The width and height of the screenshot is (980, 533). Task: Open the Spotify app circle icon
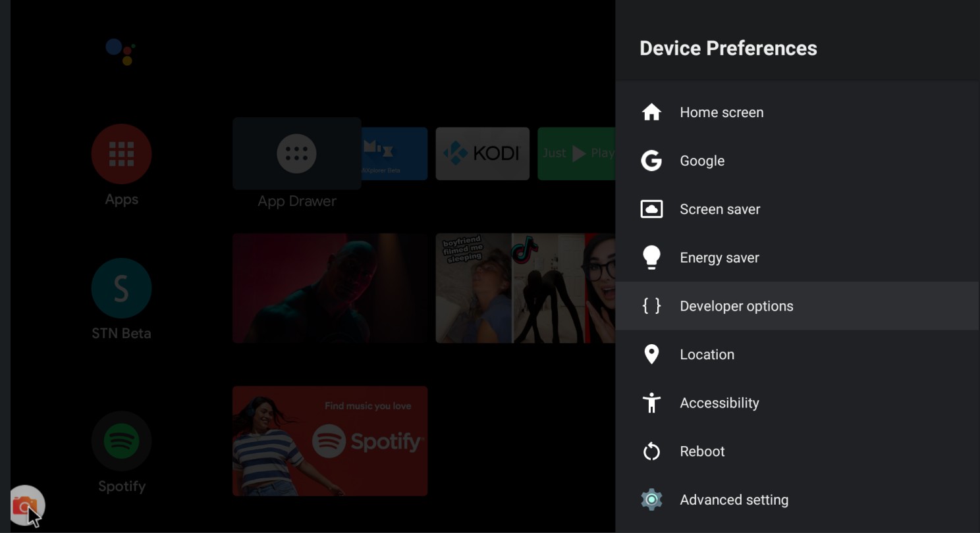coord(121,441)
